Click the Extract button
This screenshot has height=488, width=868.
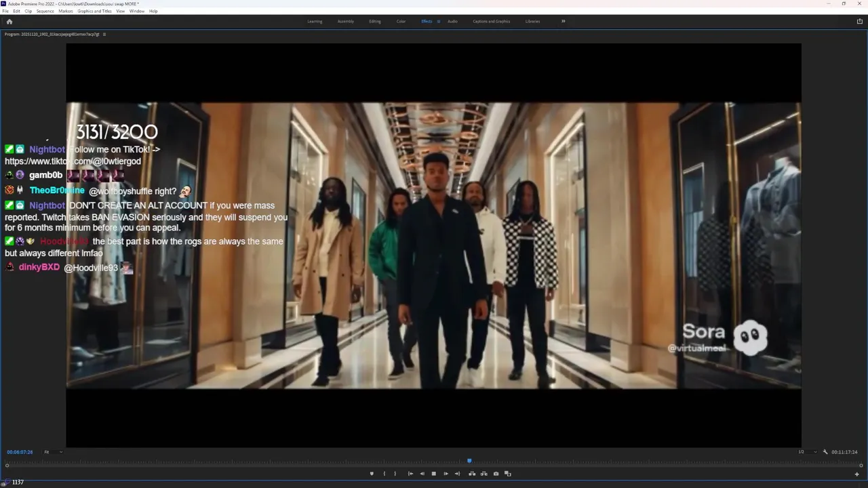484,474
